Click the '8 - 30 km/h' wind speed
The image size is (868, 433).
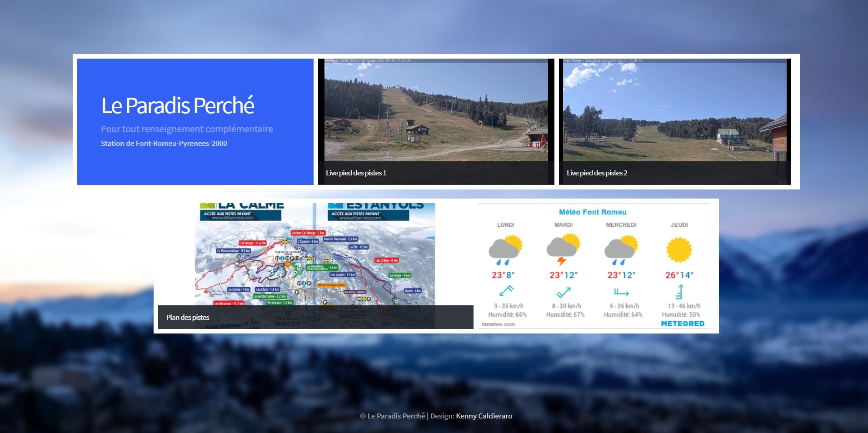567,306
